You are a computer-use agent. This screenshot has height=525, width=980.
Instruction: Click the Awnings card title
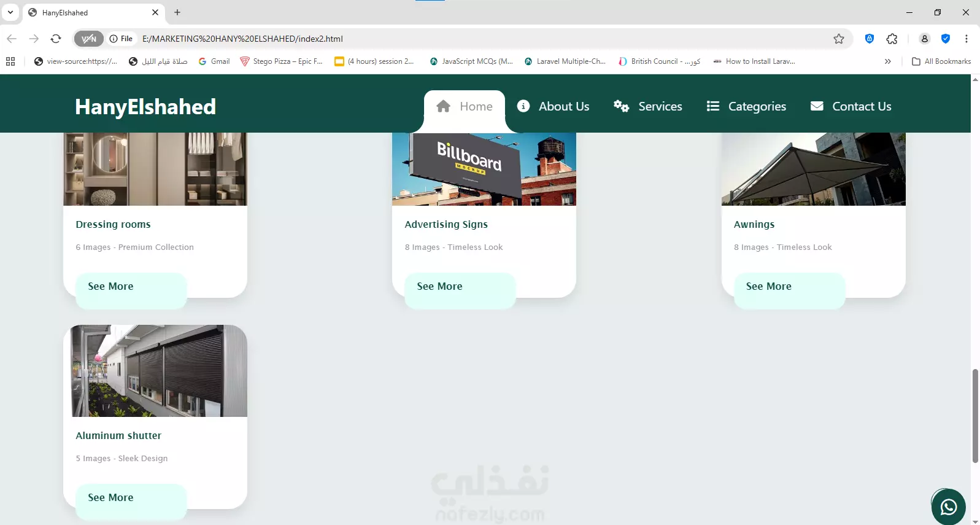click(754, 225)
